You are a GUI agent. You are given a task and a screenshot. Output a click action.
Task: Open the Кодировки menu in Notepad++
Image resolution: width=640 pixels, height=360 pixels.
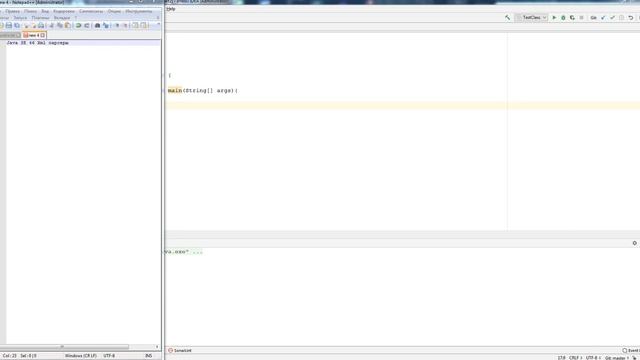(64, 11)
